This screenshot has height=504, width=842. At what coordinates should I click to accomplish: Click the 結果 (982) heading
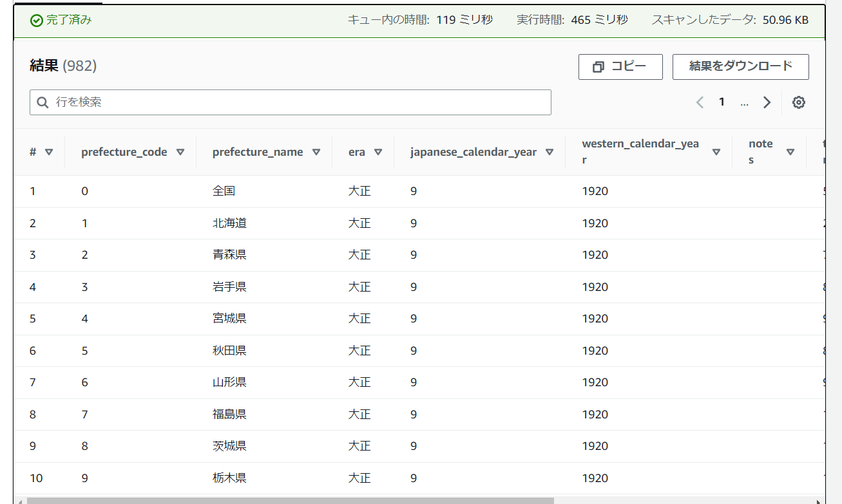click(x=63, y=66)
